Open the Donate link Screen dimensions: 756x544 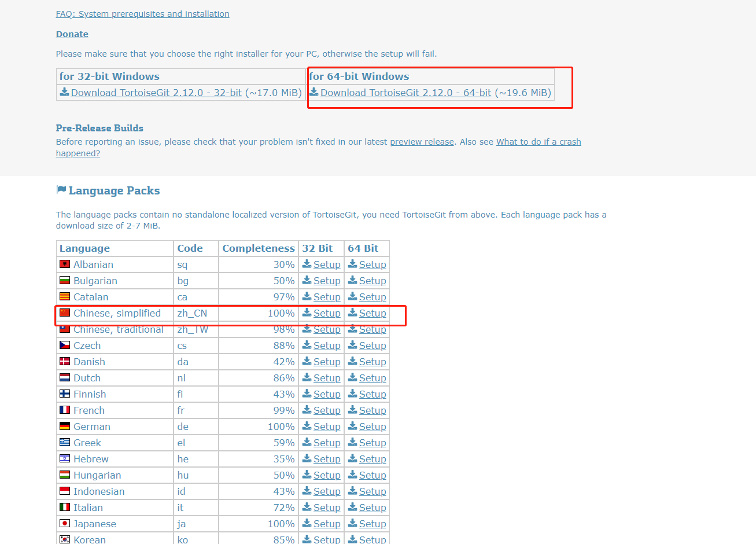pos(72,34)
